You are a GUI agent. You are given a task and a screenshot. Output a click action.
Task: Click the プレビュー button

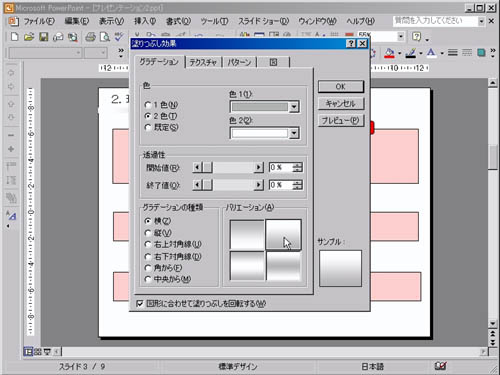coord(341,120)
